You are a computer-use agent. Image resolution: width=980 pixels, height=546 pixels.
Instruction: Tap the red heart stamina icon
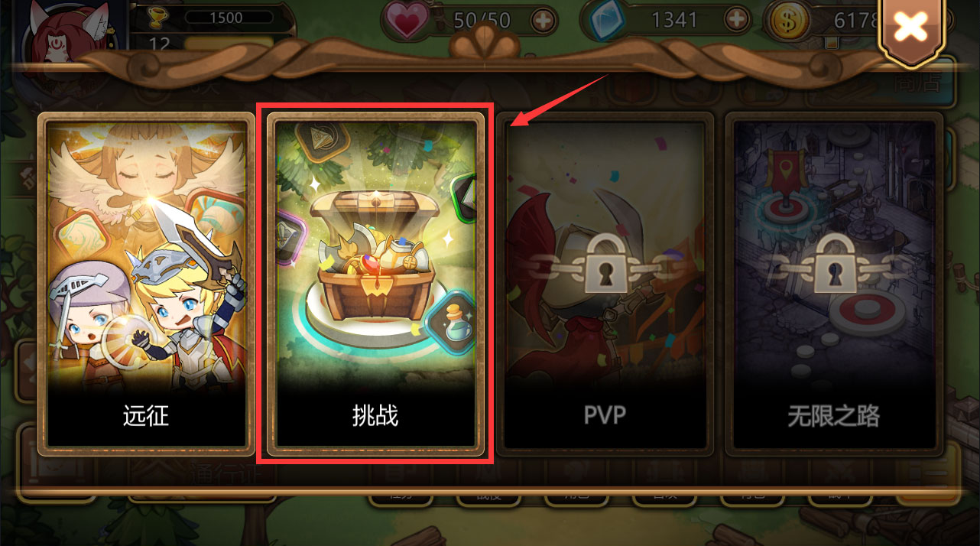click(407, 21)
